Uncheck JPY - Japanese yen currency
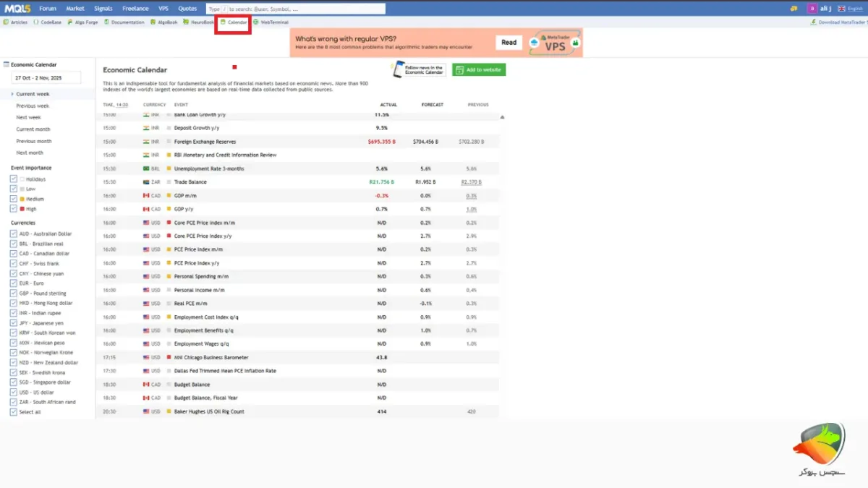Image resolution: width=868 pixels, height=488 pixels. pyautogui.click(x=14, y=323)
